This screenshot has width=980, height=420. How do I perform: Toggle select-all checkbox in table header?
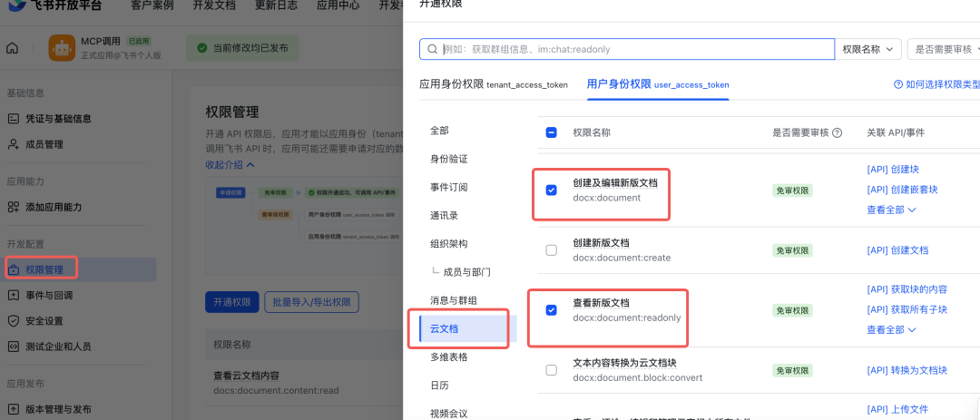point(552,132)
